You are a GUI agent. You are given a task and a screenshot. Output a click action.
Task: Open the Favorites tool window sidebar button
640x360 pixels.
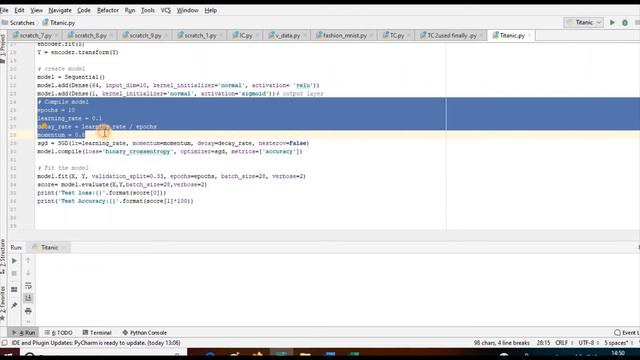click(x=3, y=303)
